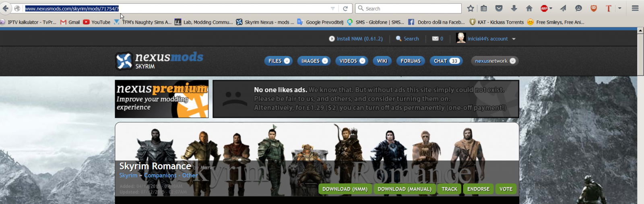
Task: Click Install NMM (0.61.2) link
Action: point(356,39)
